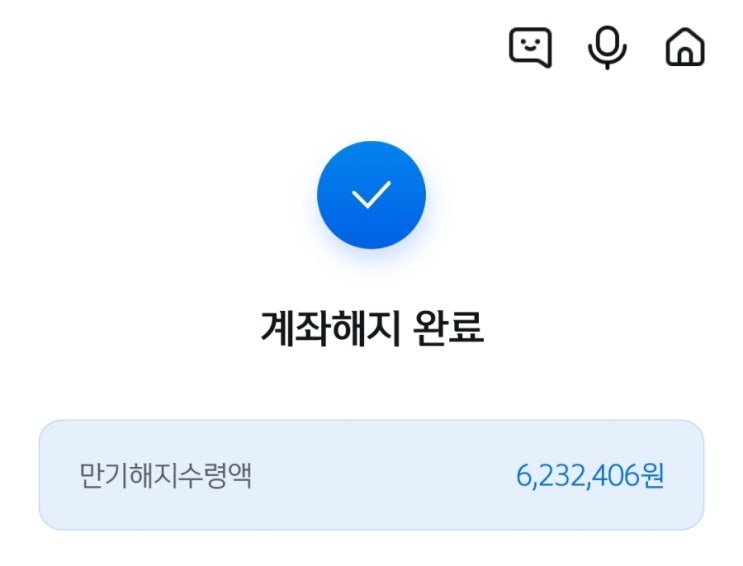Click the 6,232,406원 amount
Image resolution: width=743 pixels, height=566 pixels.
(x=590, y=475)
